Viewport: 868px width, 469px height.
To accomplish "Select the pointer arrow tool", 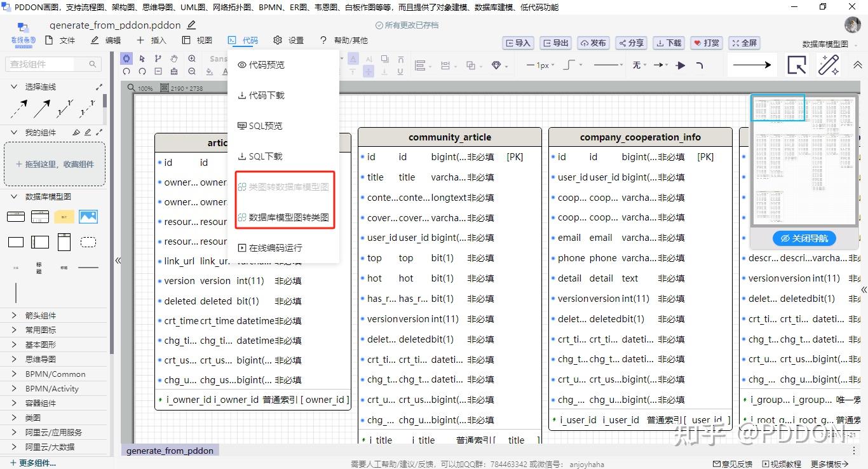I will pyautogui.click(x=142, y=58).
